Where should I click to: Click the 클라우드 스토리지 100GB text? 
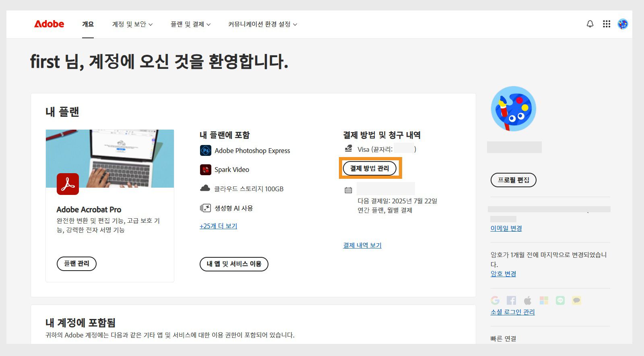click(x=249, y=189)
